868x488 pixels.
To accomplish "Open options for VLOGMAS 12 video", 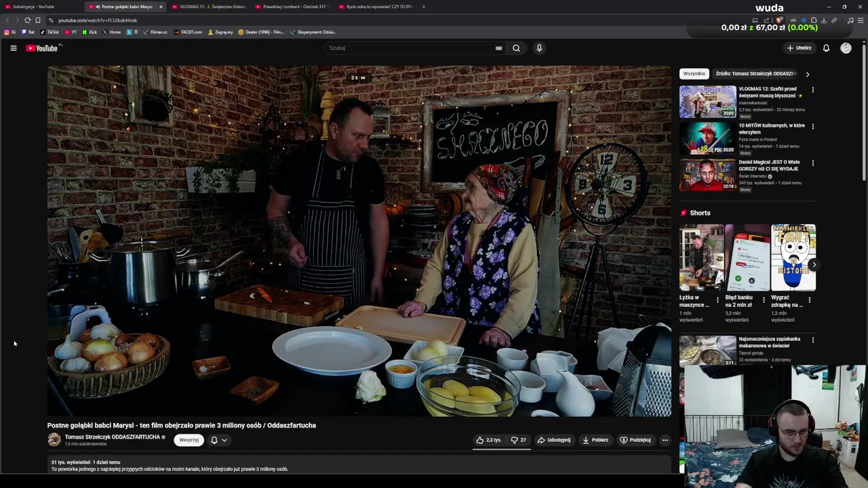I will pyautogui.click(x=812, y=89).
